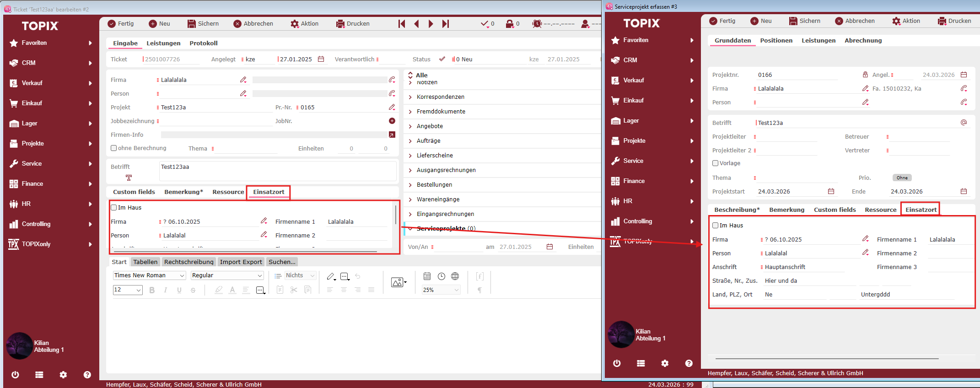980x388 pixels.
Task: Open the Abrechnung tab in Serviceprojekt
Action: 863,40
